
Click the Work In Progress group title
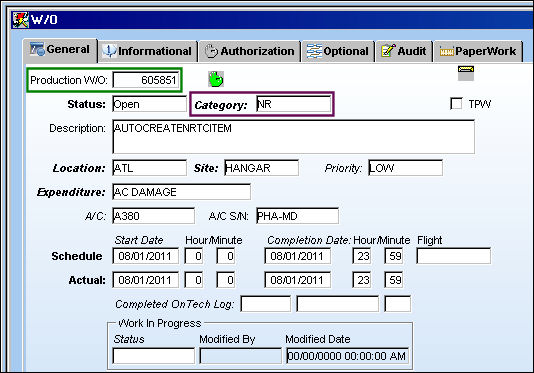pyautogui.click(x=160, y=323)
